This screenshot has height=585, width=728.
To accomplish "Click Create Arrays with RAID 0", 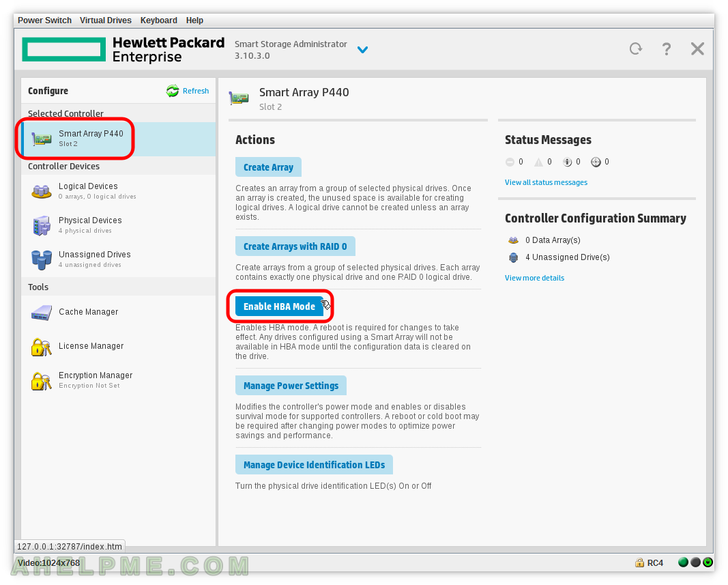I will (x=295, y=246).
